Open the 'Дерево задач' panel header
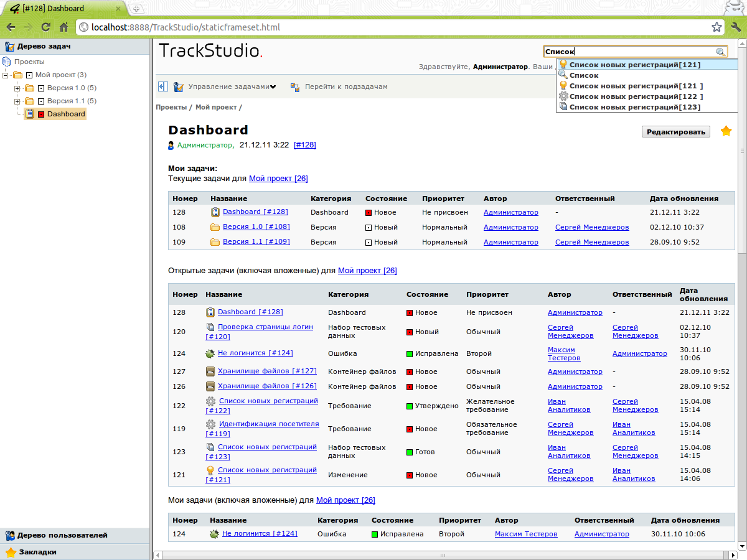Screen dimensions: 747x560 pyautogui.click(x=75, y=46)
